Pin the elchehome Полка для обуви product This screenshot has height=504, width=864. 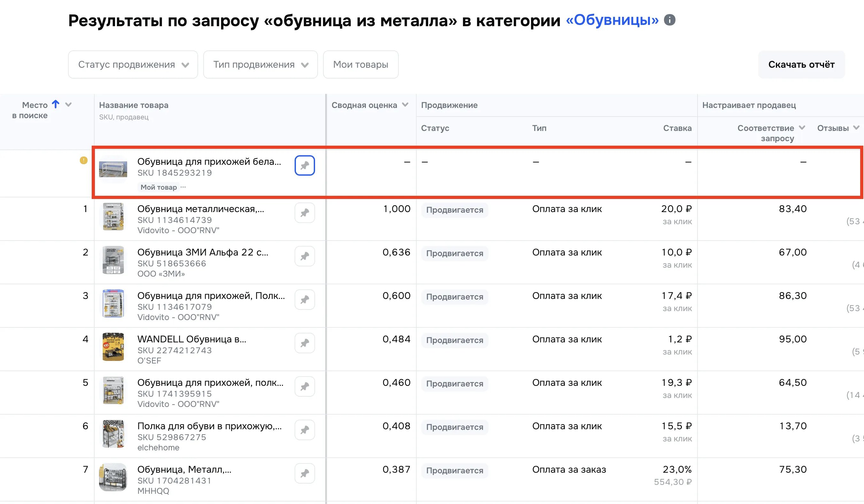pyautogui.click(x=305, y=430)
